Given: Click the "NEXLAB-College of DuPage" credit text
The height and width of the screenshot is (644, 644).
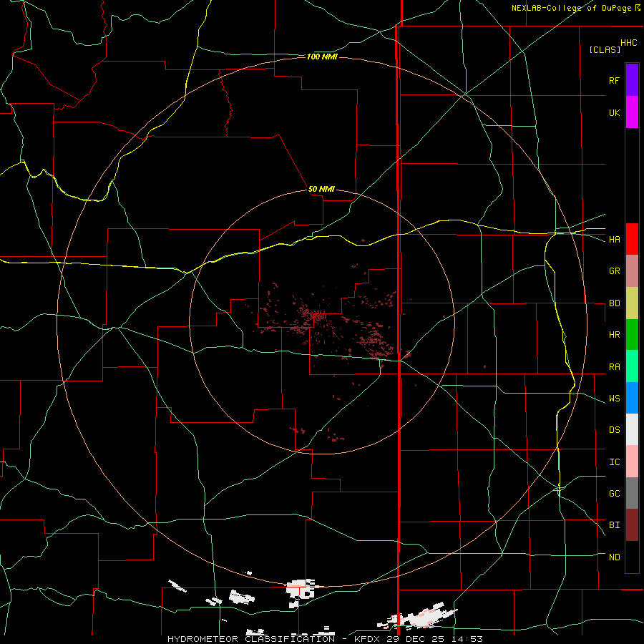Looking at the screenshot, I should tap(571, 8).
